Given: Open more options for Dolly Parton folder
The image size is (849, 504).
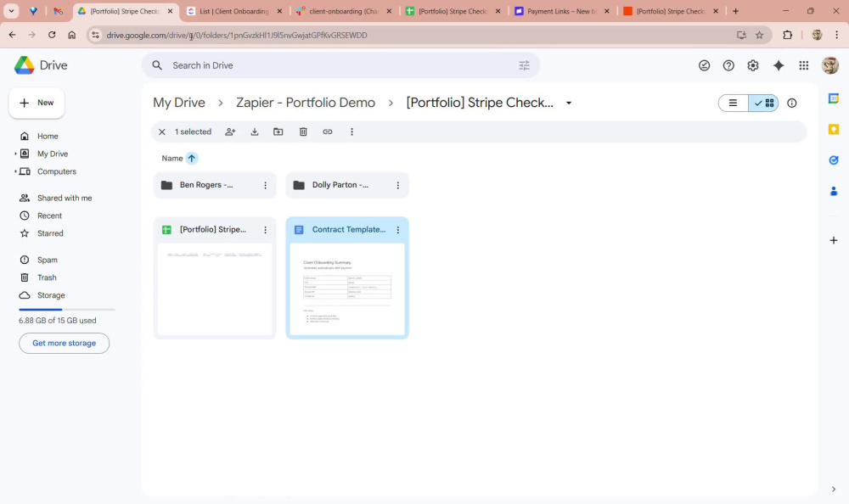Looking at the screenshot, I should 398,185.
